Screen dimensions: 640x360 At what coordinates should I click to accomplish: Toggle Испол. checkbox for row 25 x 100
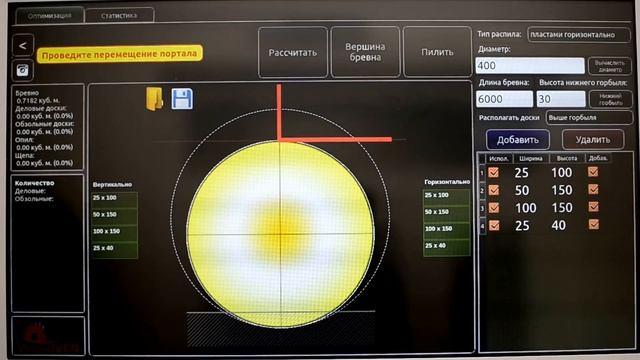click(493, 172)
